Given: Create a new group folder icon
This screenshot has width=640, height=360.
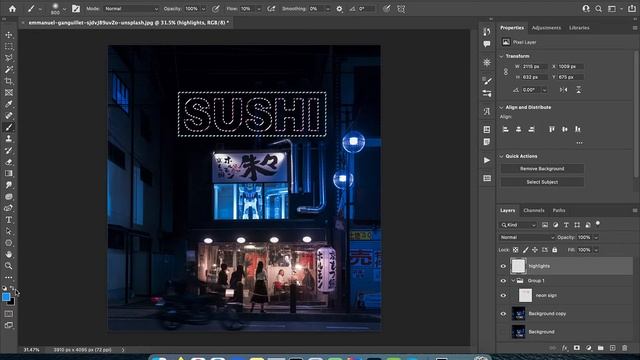Looking at the screenshot, I should 600,348.
